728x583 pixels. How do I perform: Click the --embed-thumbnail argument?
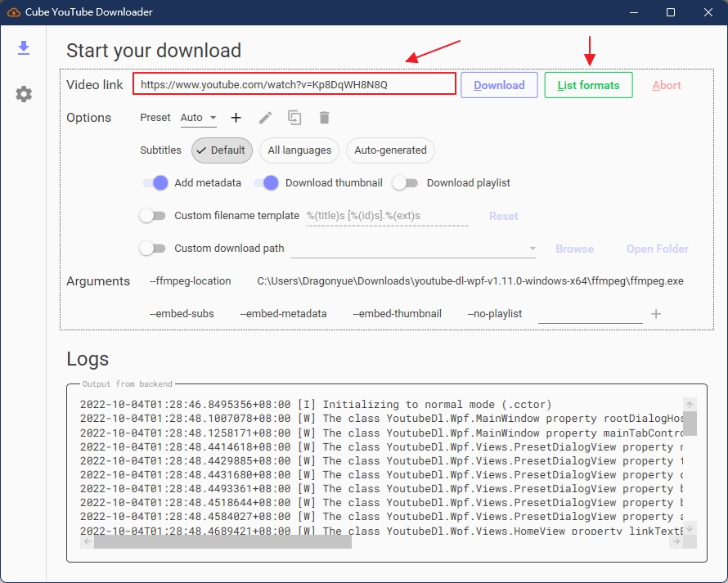397,314
